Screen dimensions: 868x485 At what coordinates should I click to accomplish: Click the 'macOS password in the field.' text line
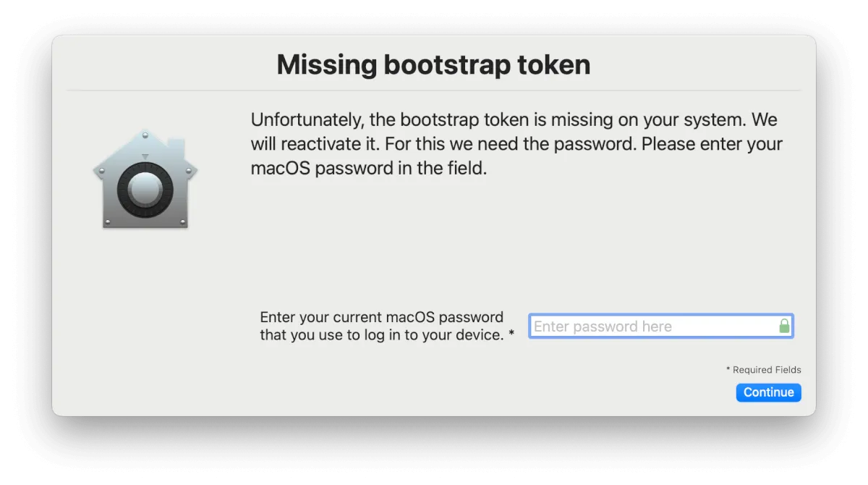coord(369,168)
